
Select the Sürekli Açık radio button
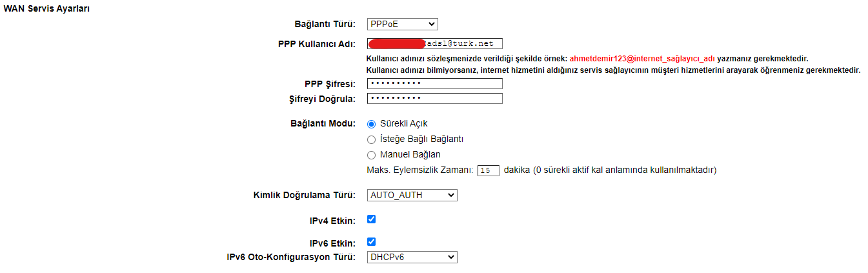pos(371,124)
